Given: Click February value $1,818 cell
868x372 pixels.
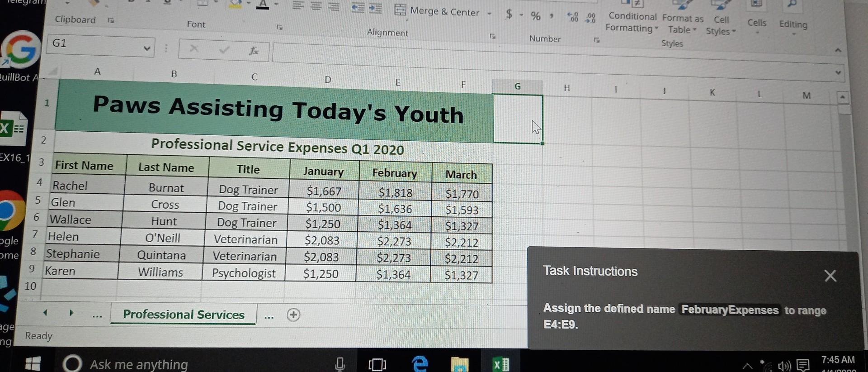Looking at the screenshot, I should [395, 192].
